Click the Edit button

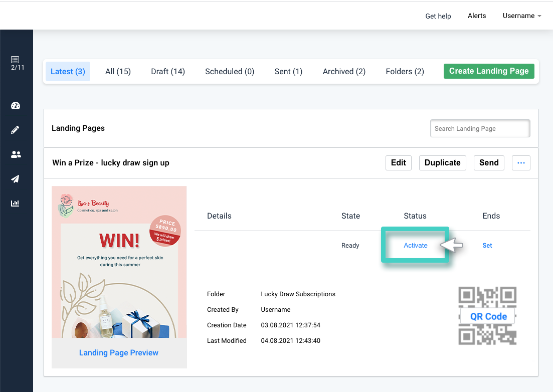point(399,163)
